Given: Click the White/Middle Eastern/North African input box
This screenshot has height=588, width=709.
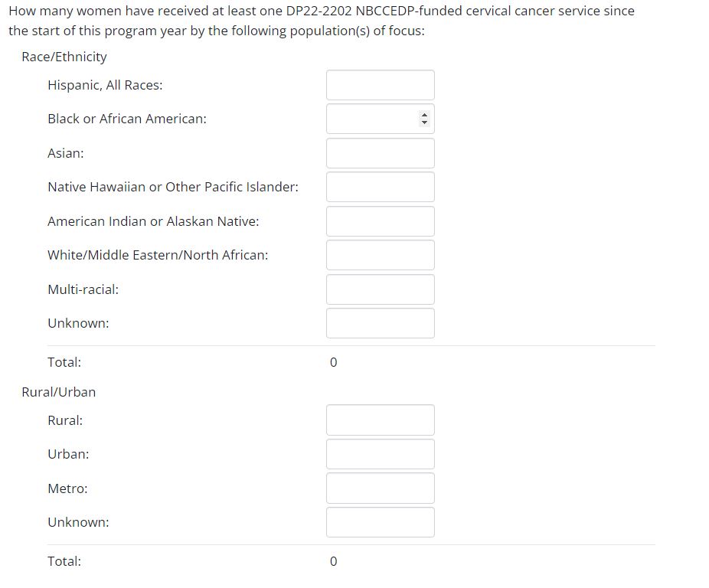Looking at the screenshot, I should [x=380, y=255].
